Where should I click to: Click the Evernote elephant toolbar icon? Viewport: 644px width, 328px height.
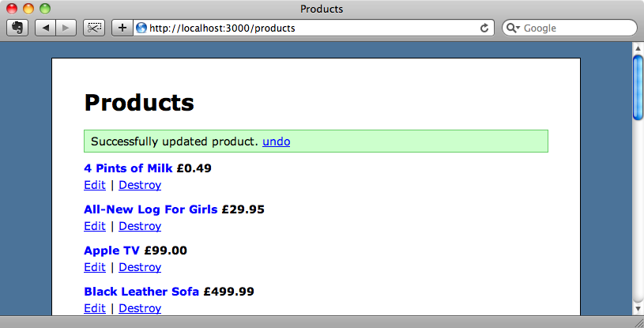(17, 28)
